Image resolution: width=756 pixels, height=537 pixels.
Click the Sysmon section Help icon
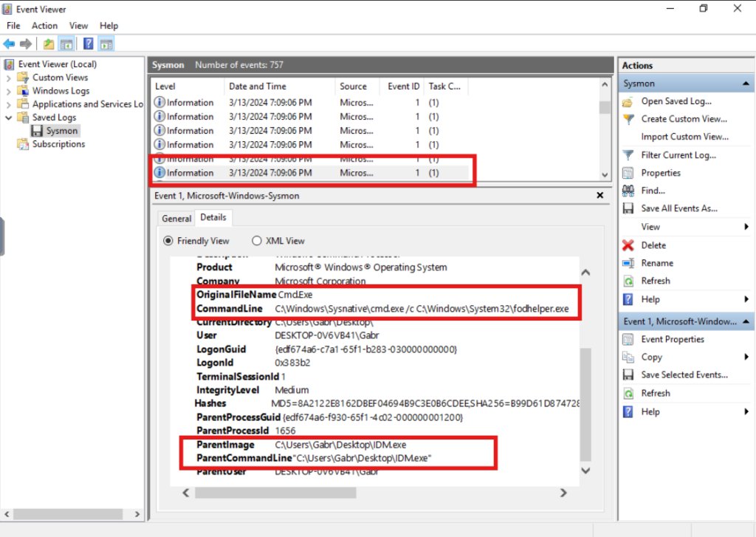(x=628, y=299)
